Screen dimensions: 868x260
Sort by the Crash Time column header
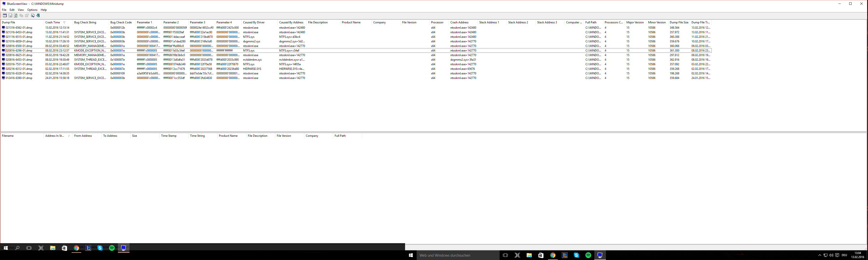tap(53, 23)
